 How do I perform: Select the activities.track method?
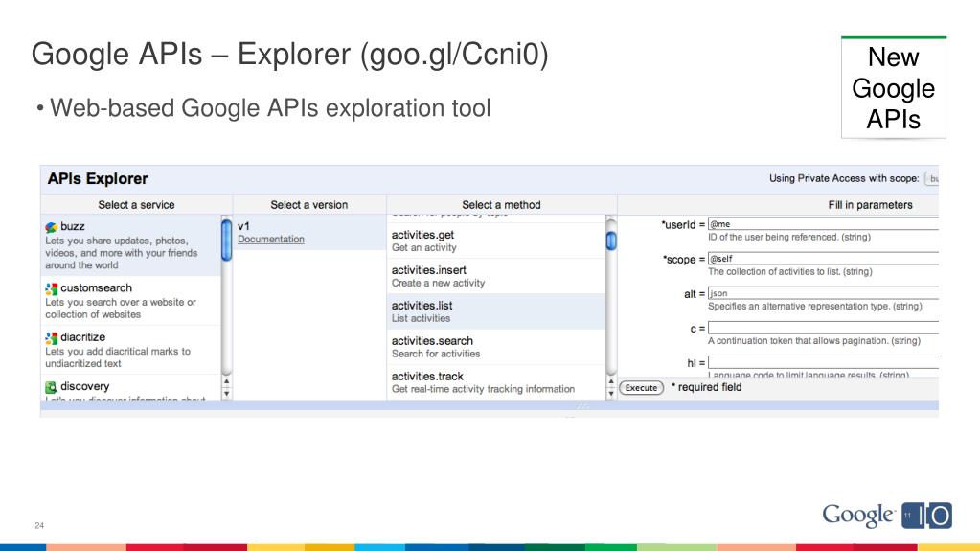coord(495,382)
